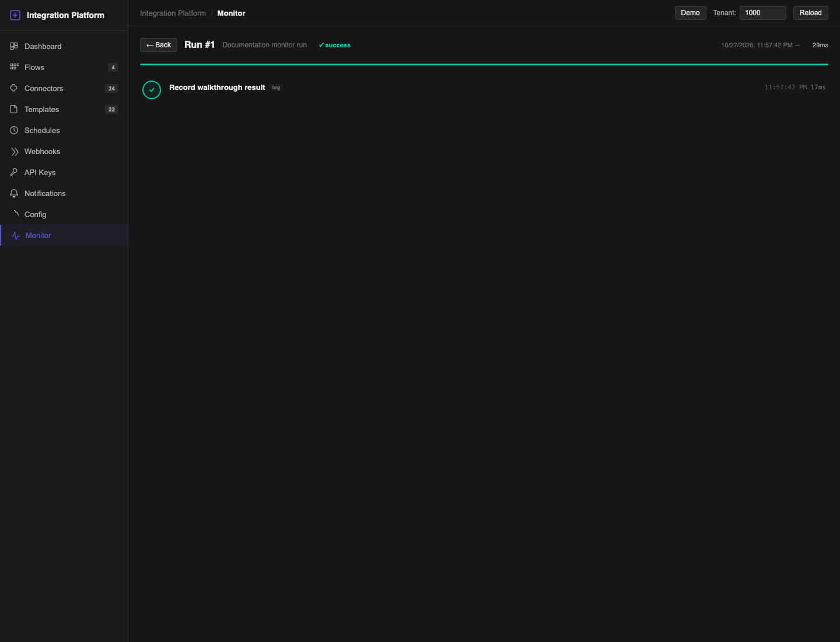The width and height of the screenshot is (840, 642).
Task: Navigate to Templates
Action: pyautogui.click(x=64, y=109)
